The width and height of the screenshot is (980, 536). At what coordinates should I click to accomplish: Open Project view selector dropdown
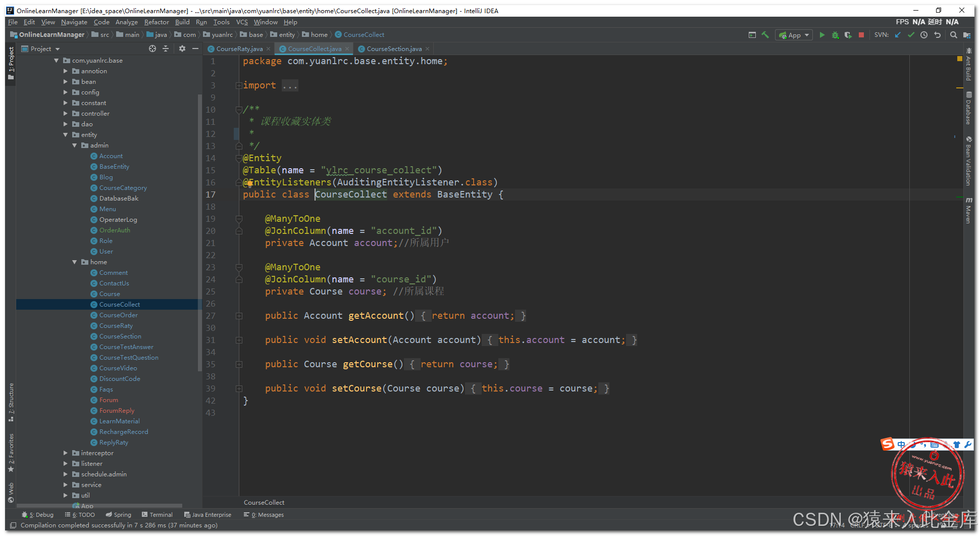point(40,48)
